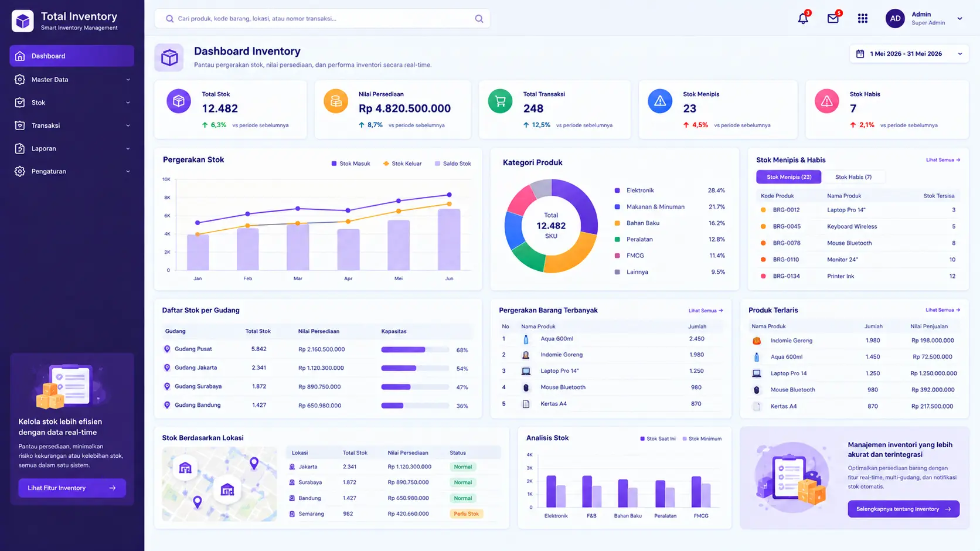Click Gudang Surabaya in warehouse list
Viewport: 980px width, 551px height.
click(198, 386)
